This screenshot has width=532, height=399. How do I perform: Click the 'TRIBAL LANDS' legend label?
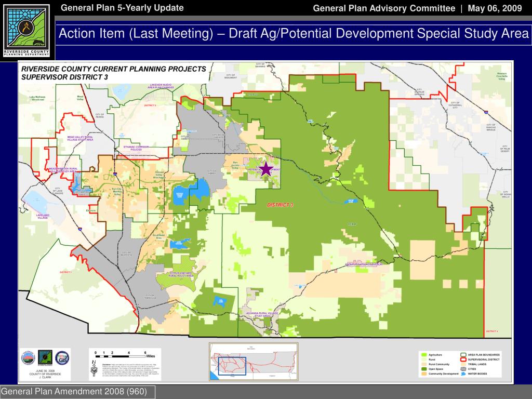(477, 364)
